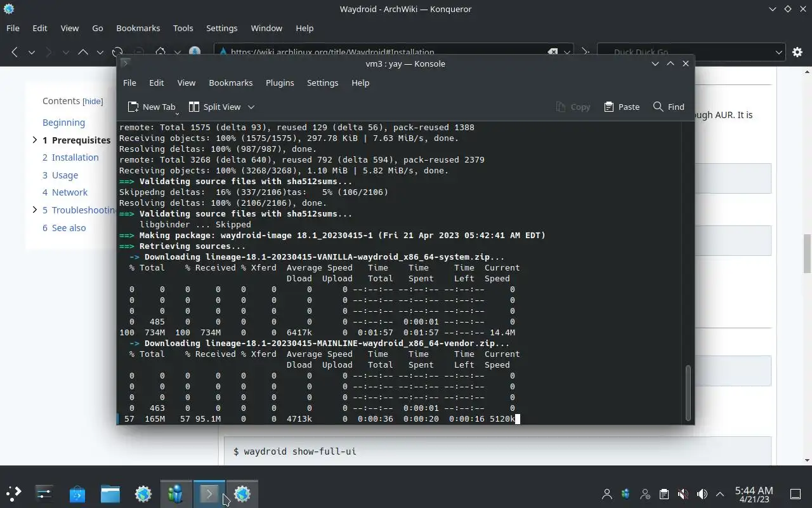Screen dimensions: 812x508
Task: Open Find in Konsole toolbar
Action: click(x=669, y=107)
